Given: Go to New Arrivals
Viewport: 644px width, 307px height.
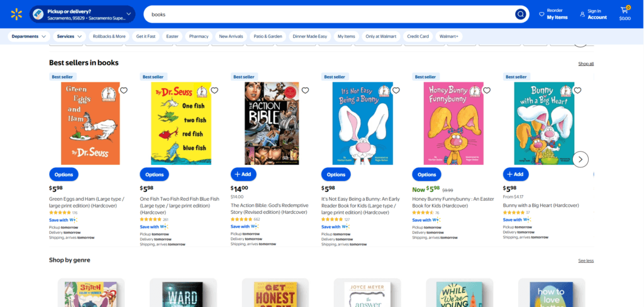Looking at the screenshot, I should [x=231, y=36].
